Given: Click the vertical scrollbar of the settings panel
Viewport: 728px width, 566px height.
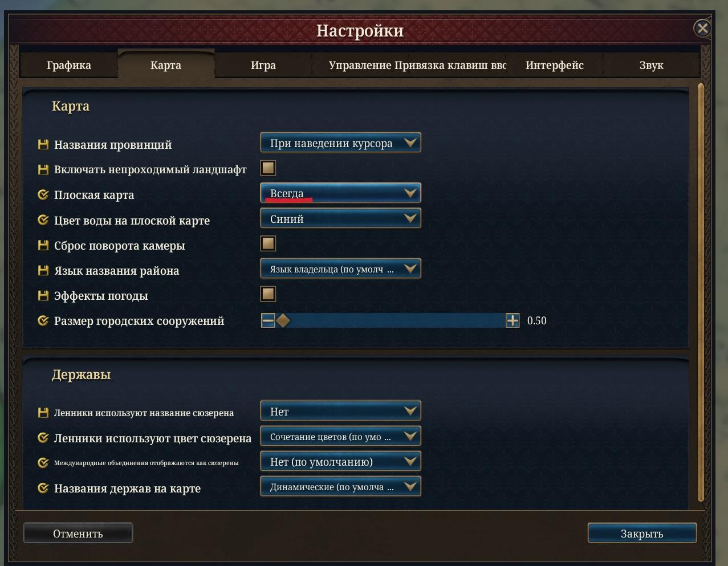Looking at the screenshot, I should click(x=701, y=293).
